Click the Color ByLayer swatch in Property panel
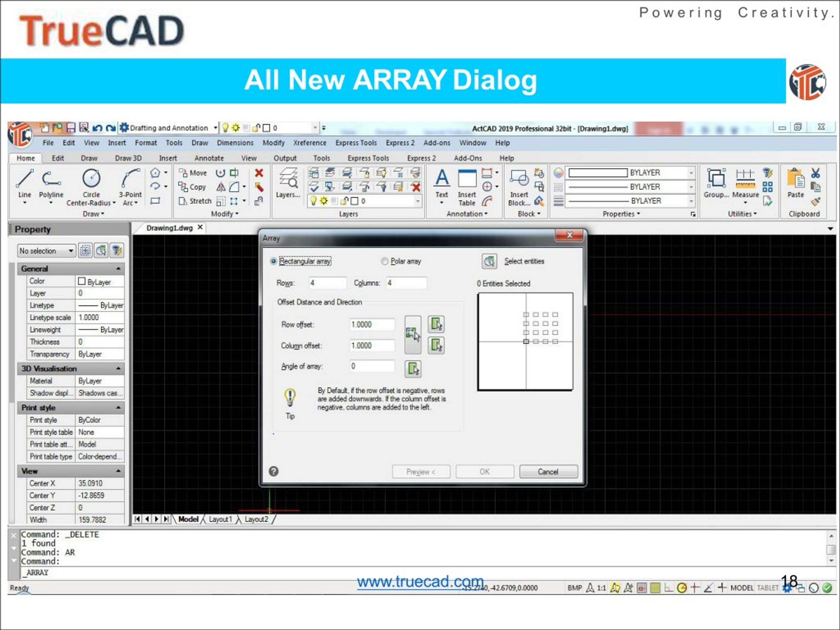The width and height of the screenshot is (840, 630). [81, 282]
